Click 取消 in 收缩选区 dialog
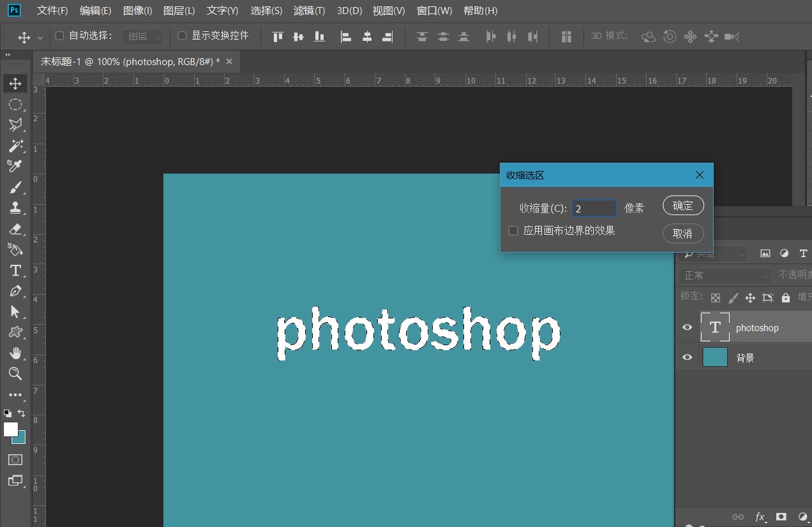 pyautogui.click(x=683, y=234)
